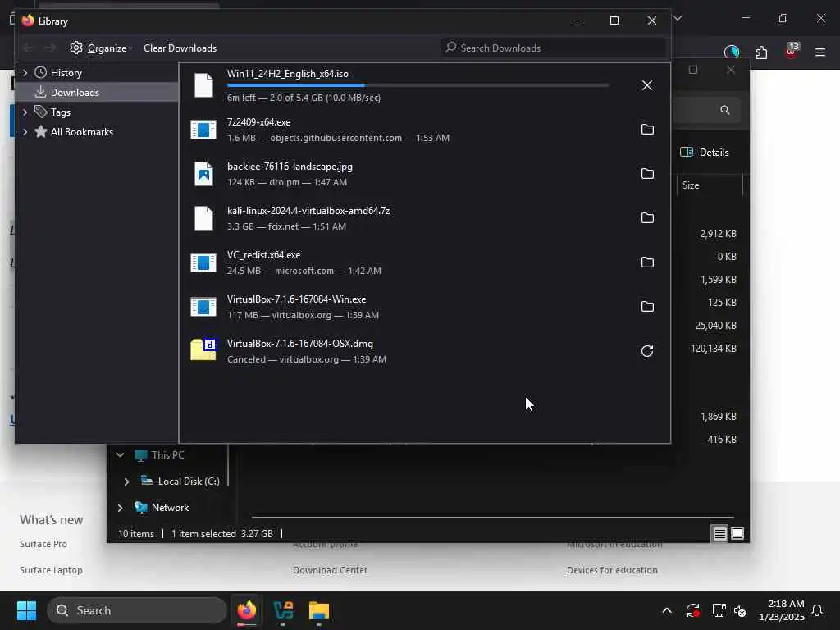Open the Firefox hamburger application menu
The height and width of the screenshot is (630, 840).
coord(820,52)
